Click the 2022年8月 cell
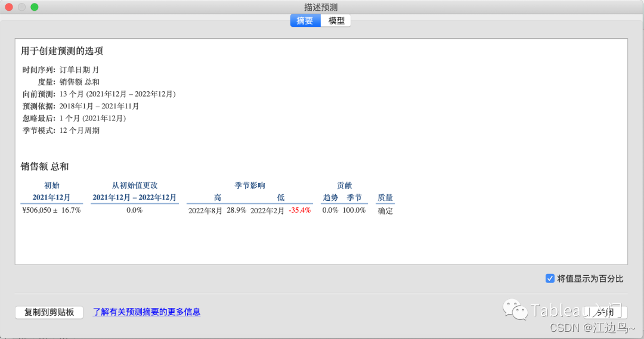Screen dimensions: 644x339 pos(205,211)
